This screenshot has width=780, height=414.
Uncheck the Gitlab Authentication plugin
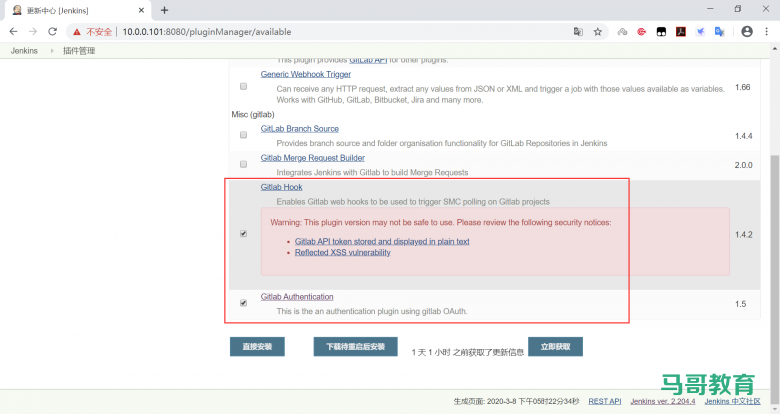pos(243,303)
